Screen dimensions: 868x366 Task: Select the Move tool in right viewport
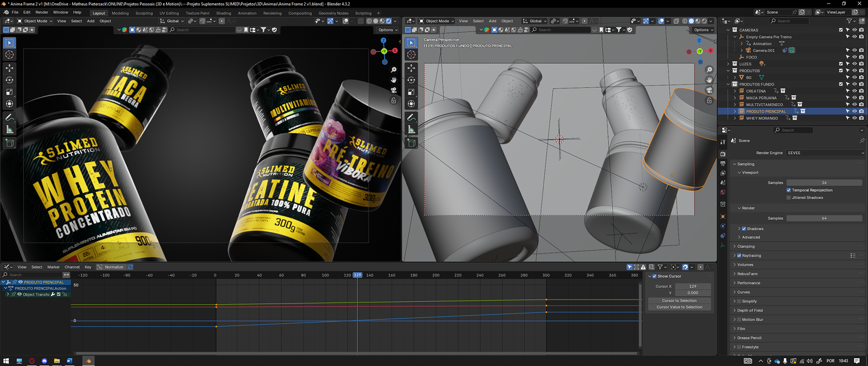pyautogui.click(x=411, y=68)
